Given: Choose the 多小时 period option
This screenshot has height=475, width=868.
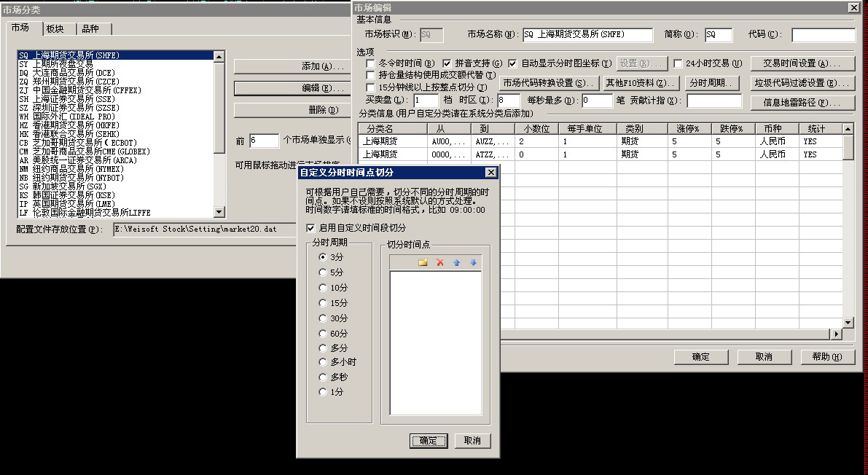Looking at the screenshot, I should [323, 362].
